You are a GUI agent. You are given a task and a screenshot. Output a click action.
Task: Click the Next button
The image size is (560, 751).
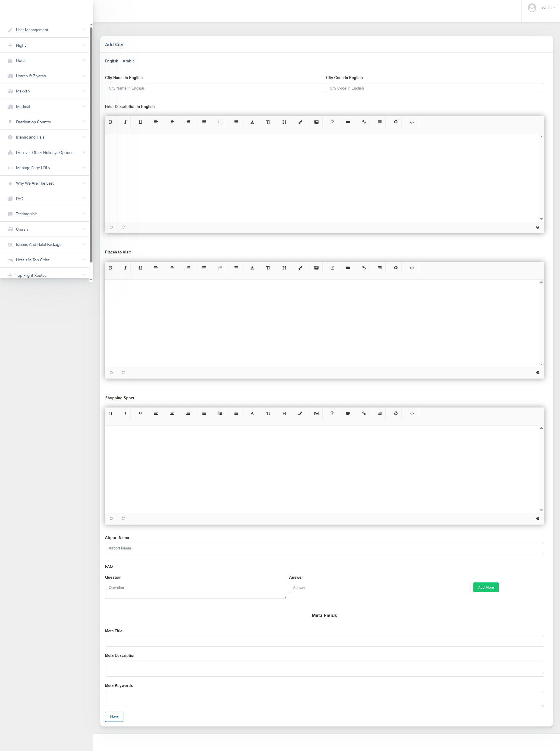coord(114,717)
